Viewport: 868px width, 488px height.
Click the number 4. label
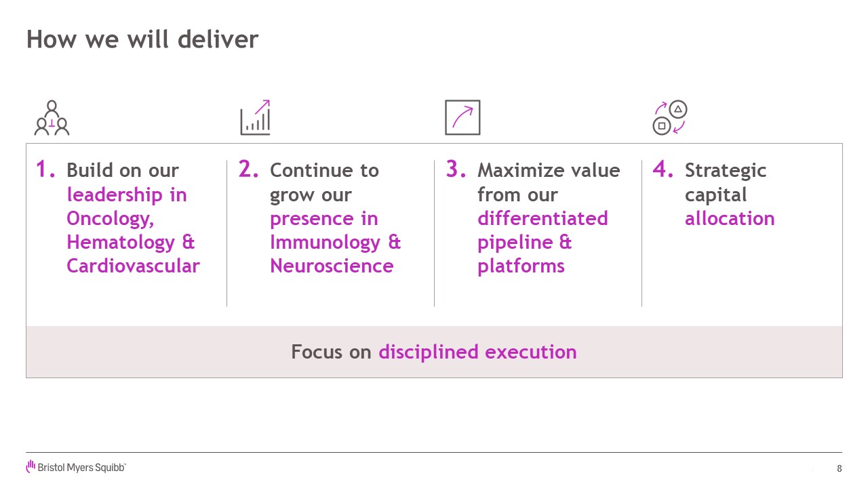[x=663, y=169]
